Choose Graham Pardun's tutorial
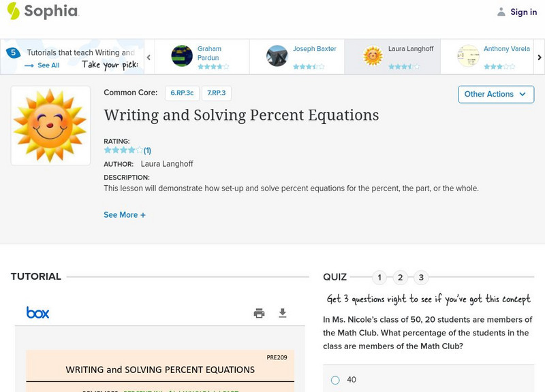This screenshot has width=545, height=392. 201,57
